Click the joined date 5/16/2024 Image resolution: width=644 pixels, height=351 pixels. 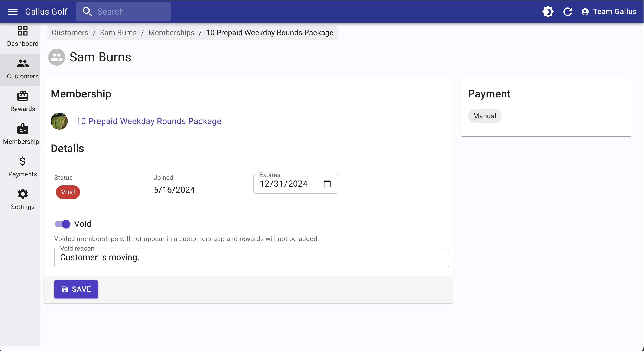click(174, 190)
